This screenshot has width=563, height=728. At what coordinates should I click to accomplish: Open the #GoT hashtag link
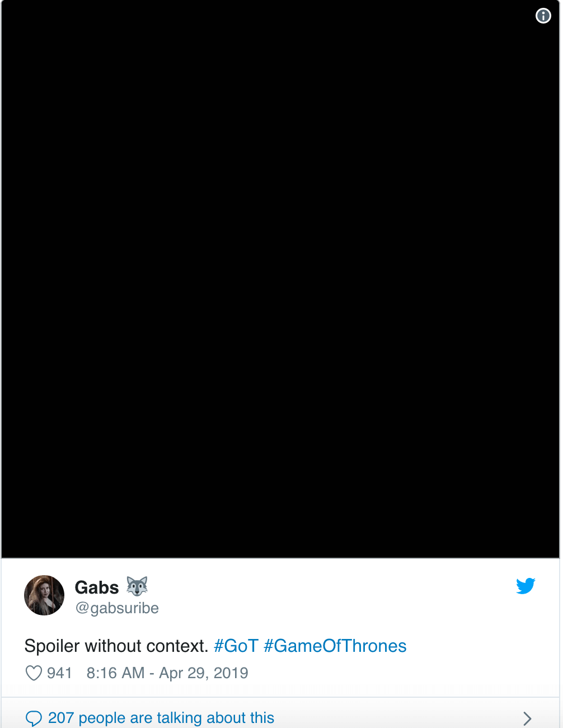[x=236, y=646]
